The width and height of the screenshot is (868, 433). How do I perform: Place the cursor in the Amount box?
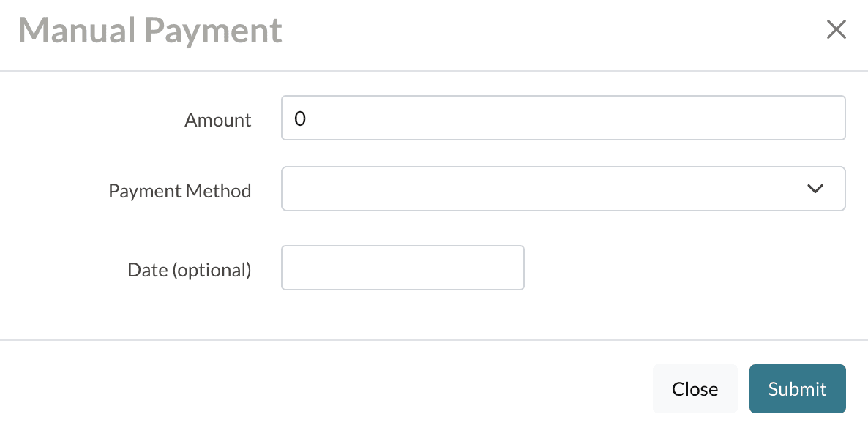coord(563,118)
